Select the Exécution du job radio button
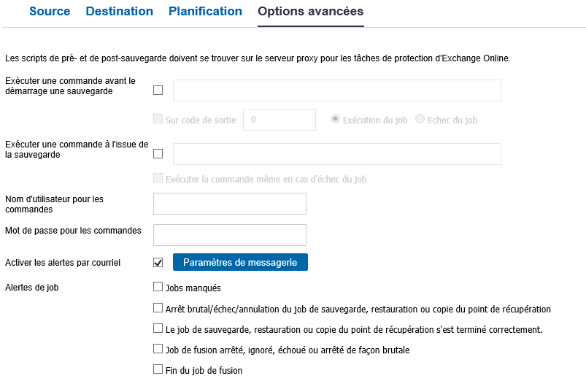 point(335,119)
